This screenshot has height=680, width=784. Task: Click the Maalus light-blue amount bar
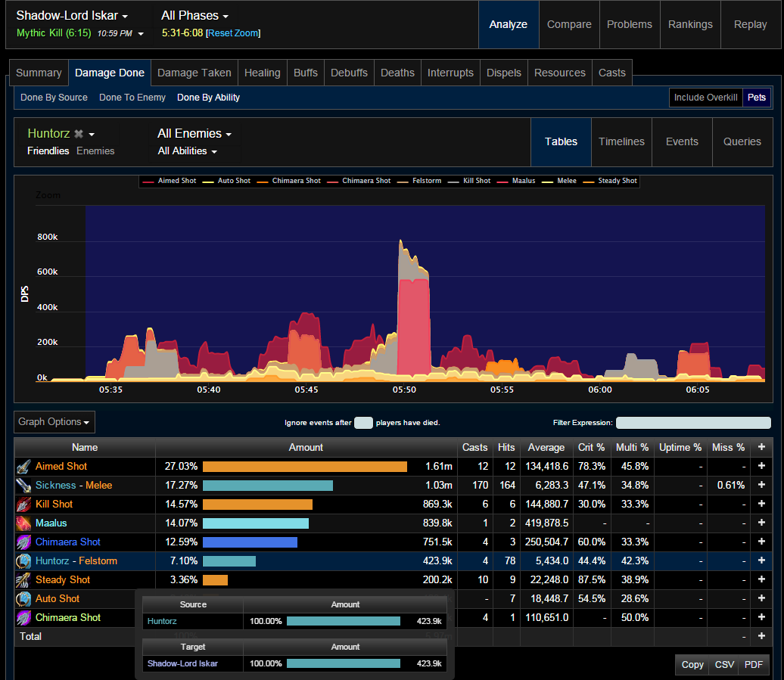(256, 523)
